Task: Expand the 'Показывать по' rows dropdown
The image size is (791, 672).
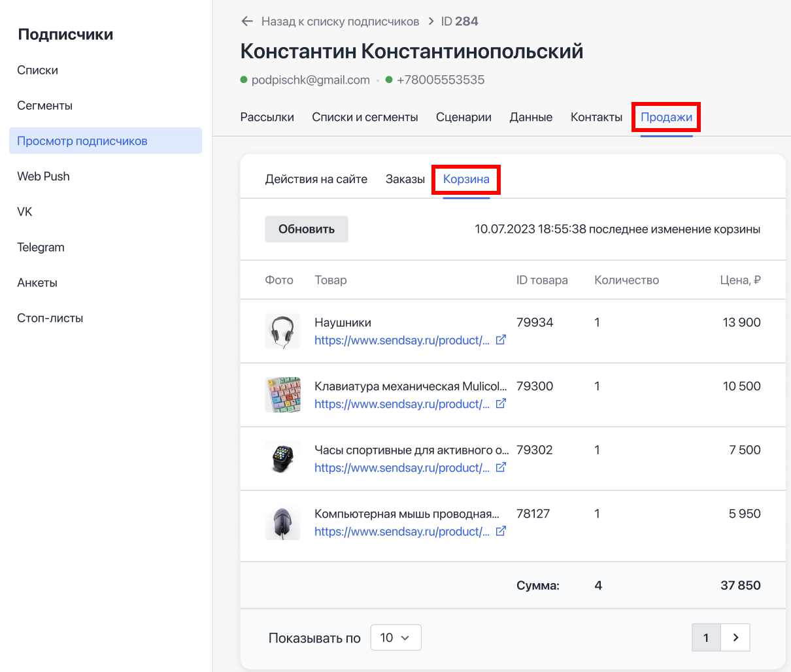Action: tap(395, 637)
